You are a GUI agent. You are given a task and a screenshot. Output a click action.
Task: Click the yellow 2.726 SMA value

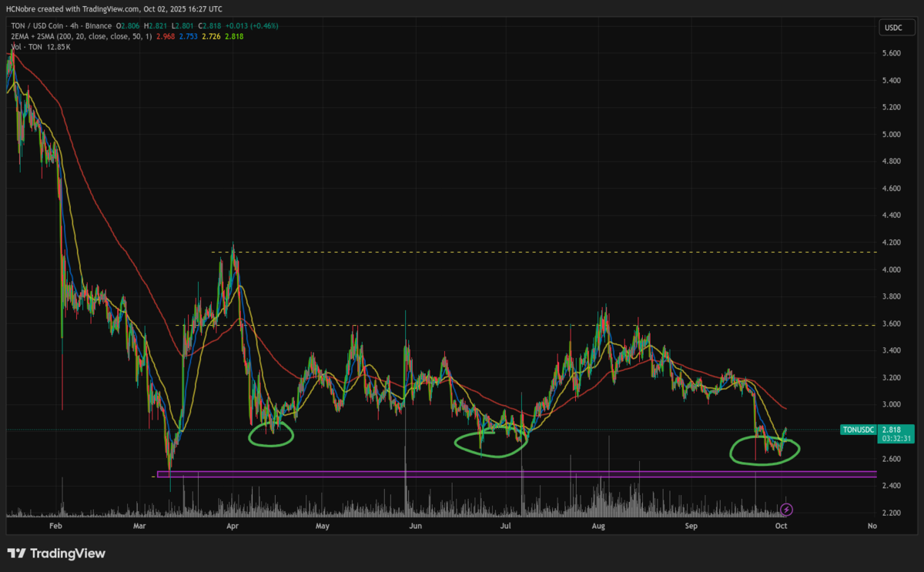point(208,36)
